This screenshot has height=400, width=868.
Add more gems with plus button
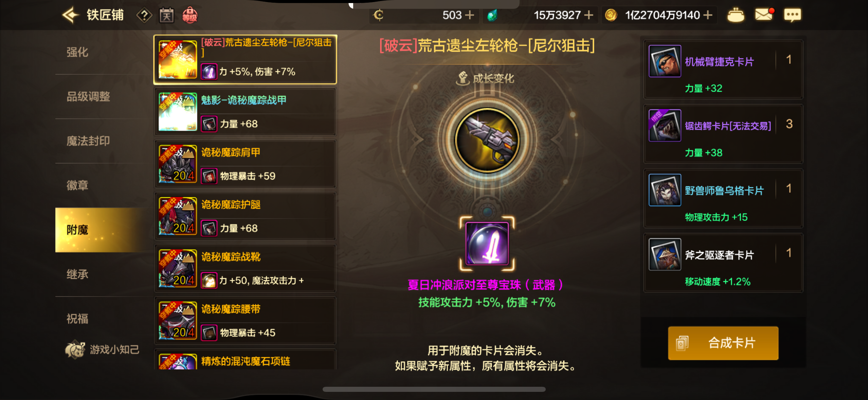[x=589, y=15]
